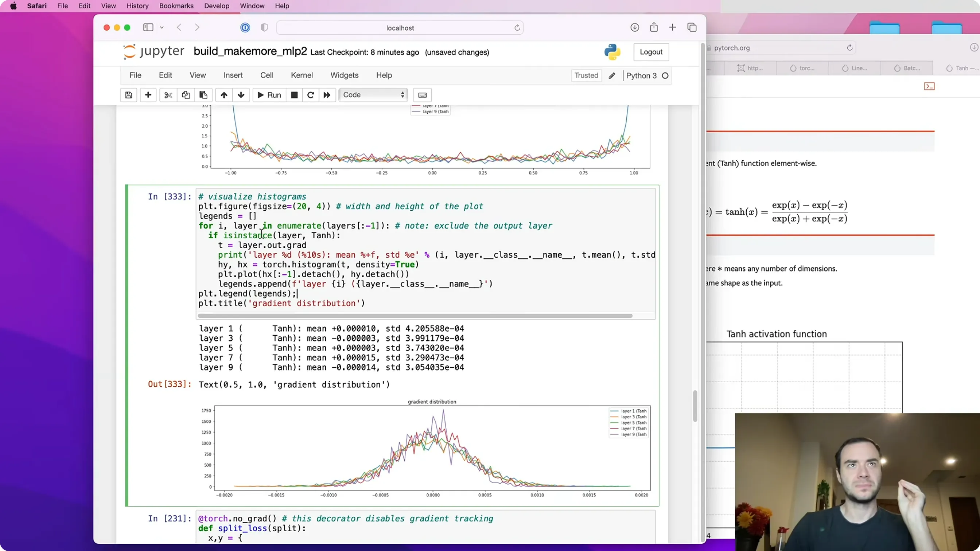Restart the kernel circular arrow icon
The height and width of the screenshot is (551, 980).
pos(310,95)
